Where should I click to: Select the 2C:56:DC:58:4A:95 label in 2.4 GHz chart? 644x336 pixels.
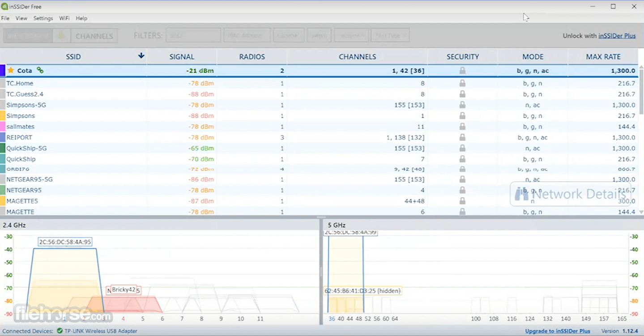click(x=65, y=242)
